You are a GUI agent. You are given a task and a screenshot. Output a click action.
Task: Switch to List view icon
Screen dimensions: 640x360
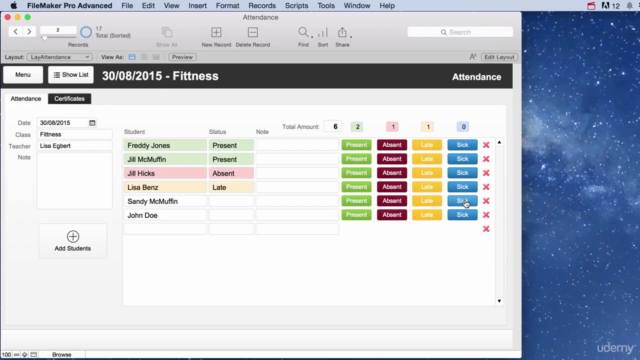tap(144, 57)
